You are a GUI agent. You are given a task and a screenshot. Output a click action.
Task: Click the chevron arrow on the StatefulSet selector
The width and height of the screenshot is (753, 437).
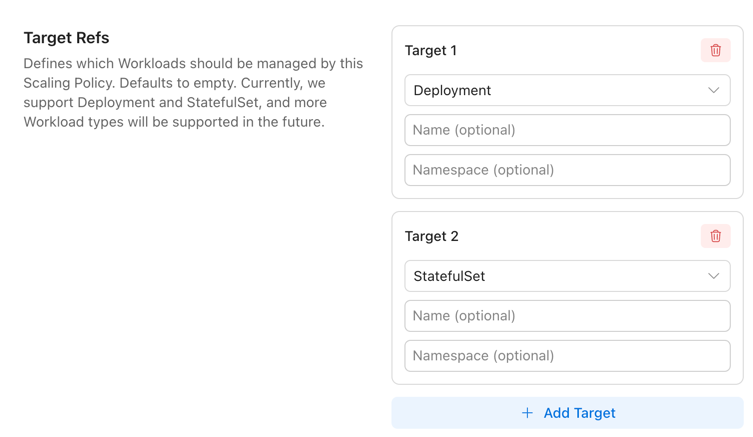(713, 276)
